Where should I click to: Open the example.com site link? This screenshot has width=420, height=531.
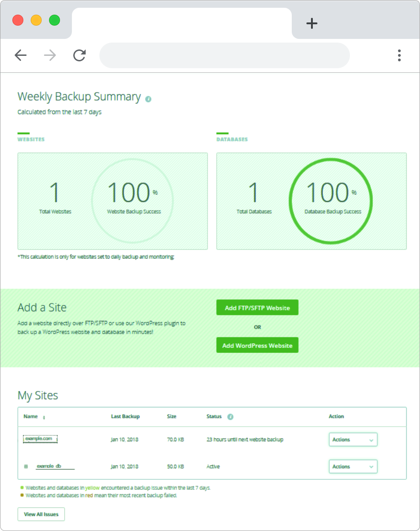[x=41, y=439]
